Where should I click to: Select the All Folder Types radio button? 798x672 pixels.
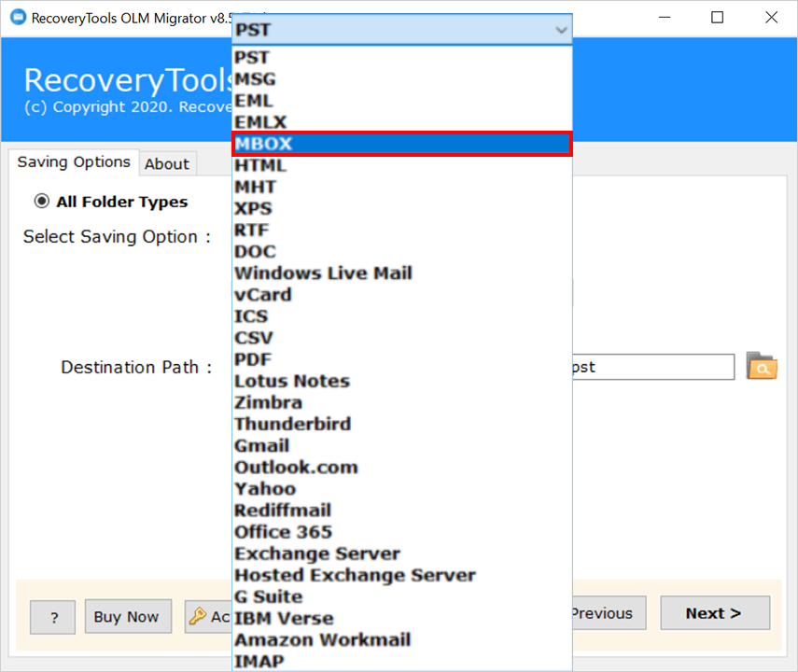[42, 201]
